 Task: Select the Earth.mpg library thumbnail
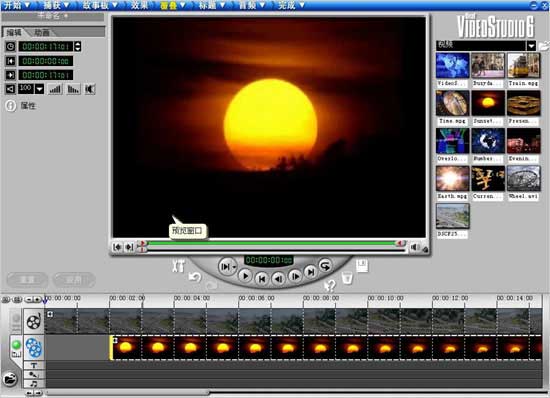[x=452, y=178]
